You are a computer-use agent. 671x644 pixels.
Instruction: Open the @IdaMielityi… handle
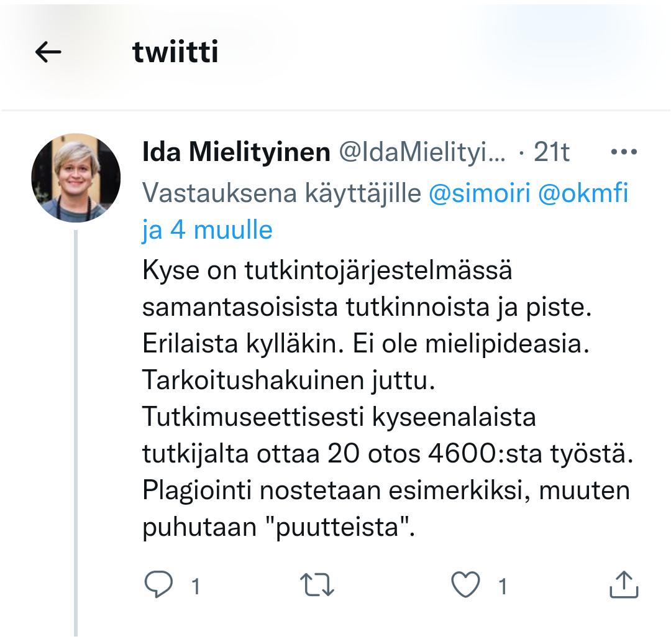[x=421, y=152]
